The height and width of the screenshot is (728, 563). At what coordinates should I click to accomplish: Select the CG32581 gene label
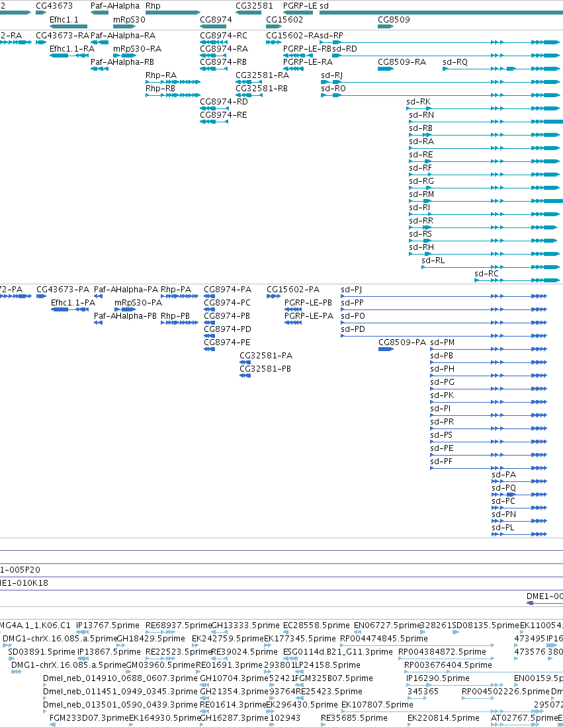click(x=254, y=6)
